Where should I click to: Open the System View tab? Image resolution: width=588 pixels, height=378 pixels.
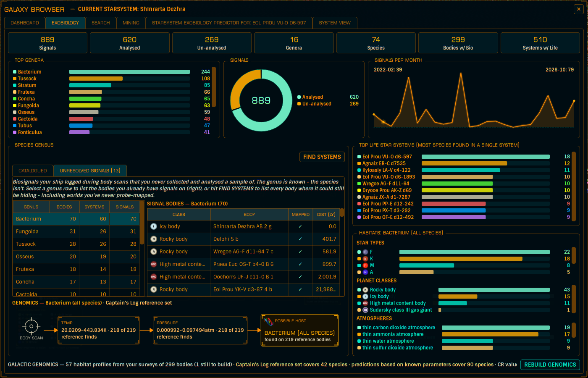[x=335, y=23]
